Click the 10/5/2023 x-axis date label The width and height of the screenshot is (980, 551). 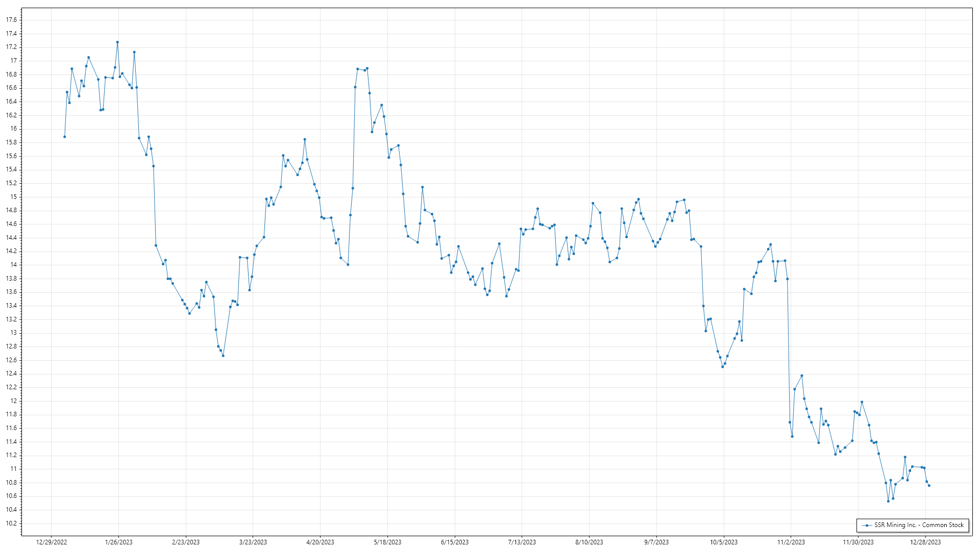tap(724, 542)
